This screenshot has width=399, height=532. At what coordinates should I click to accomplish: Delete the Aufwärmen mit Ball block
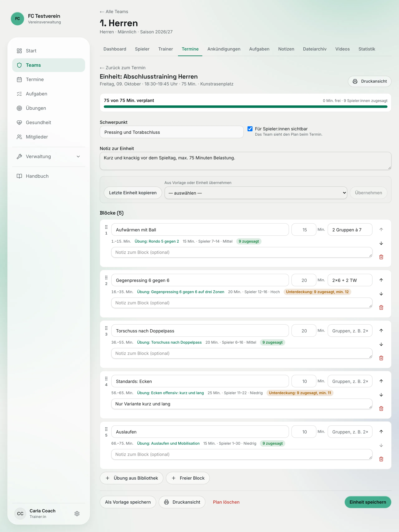(381, 257)
